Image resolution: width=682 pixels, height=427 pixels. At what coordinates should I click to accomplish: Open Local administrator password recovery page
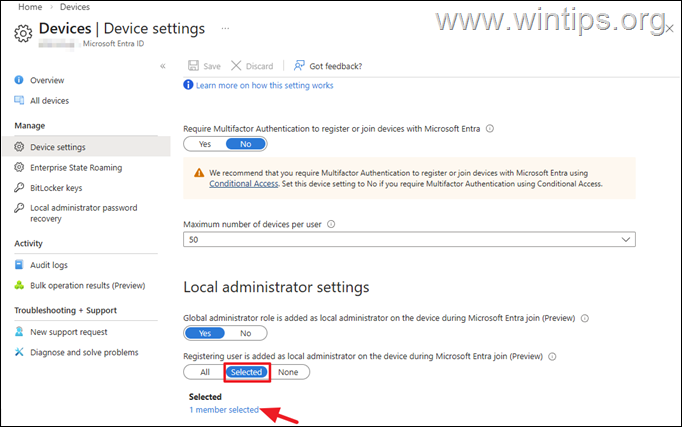84,213
